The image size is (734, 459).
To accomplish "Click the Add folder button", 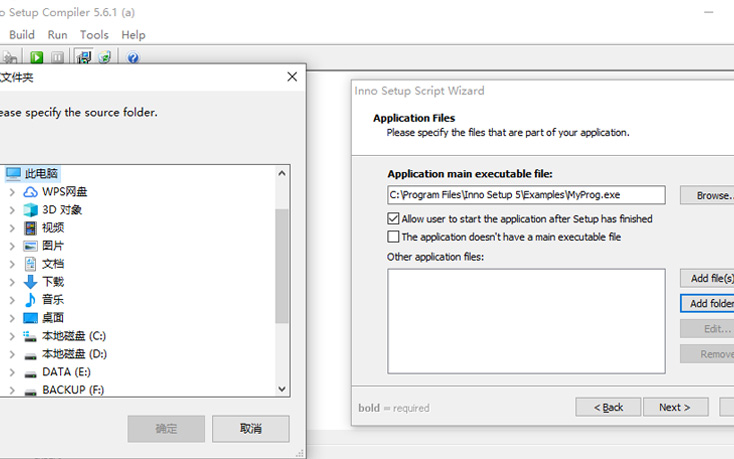I will pyautogui.click(x=707, y=304).
